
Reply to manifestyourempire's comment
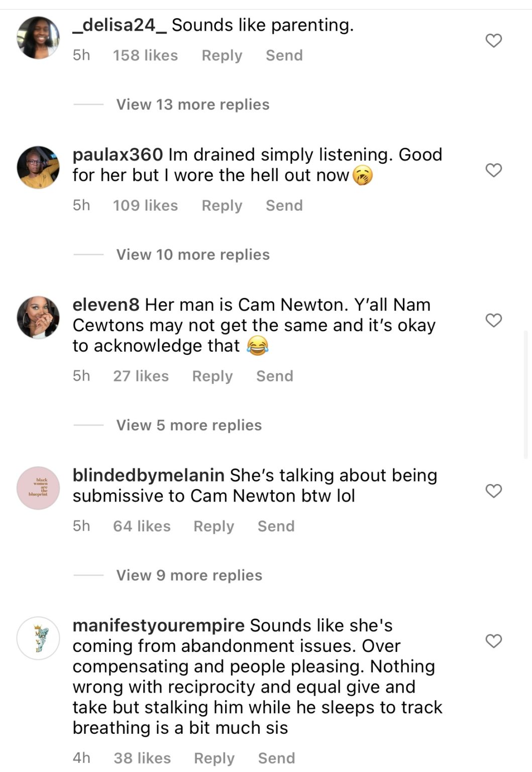(215, 757)
